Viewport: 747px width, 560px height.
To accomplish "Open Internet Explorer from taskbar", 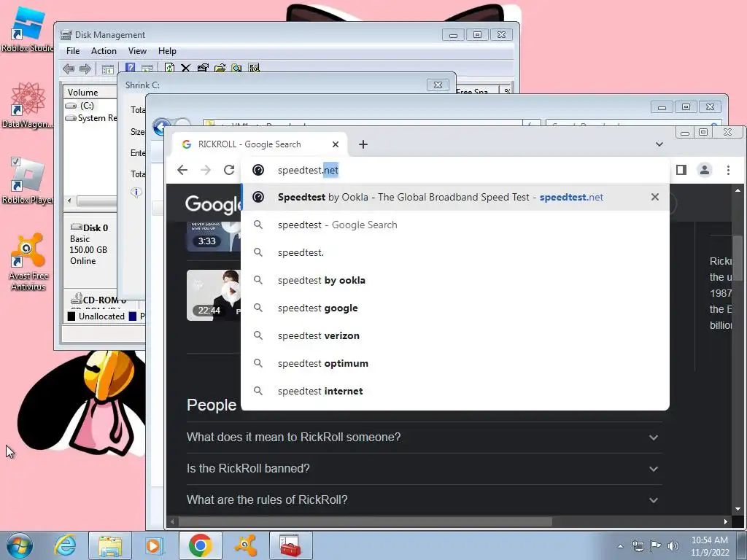I will tap(64, 545).
